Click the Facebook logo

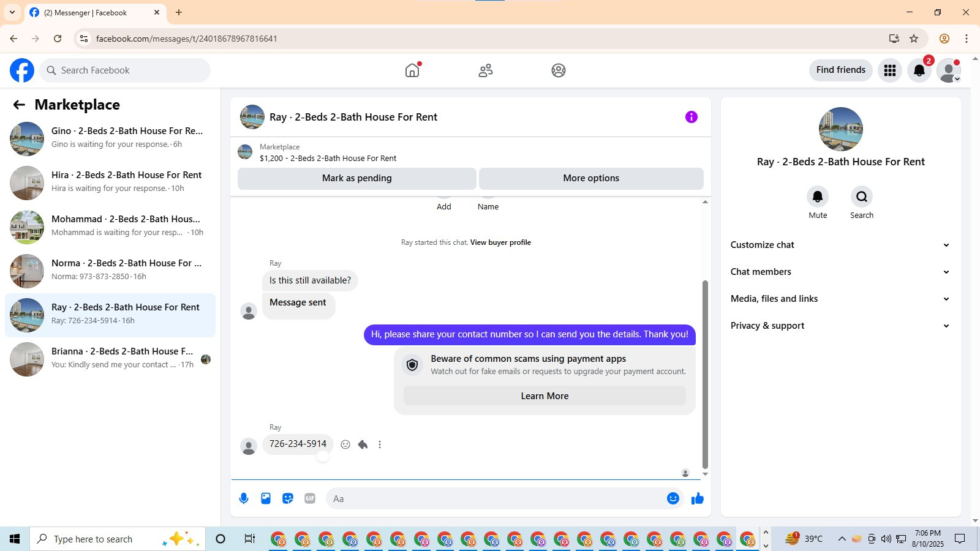[22, 70]
